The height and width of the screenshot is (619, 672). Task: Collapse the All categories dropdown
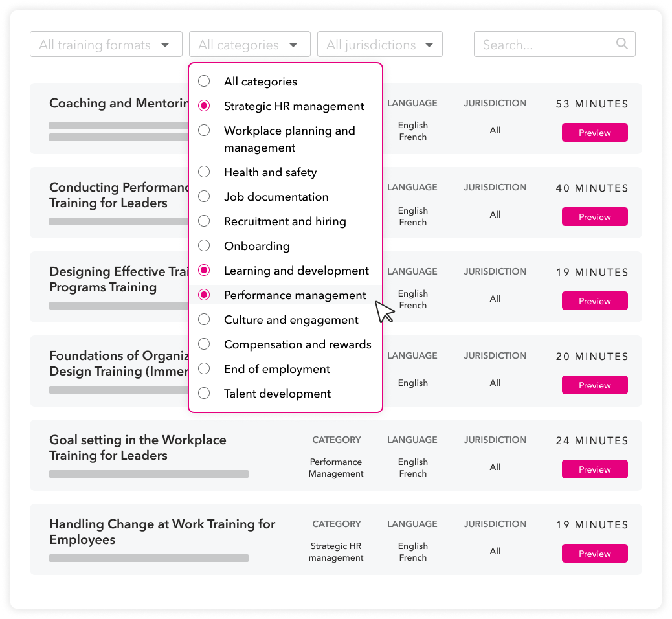249,45
